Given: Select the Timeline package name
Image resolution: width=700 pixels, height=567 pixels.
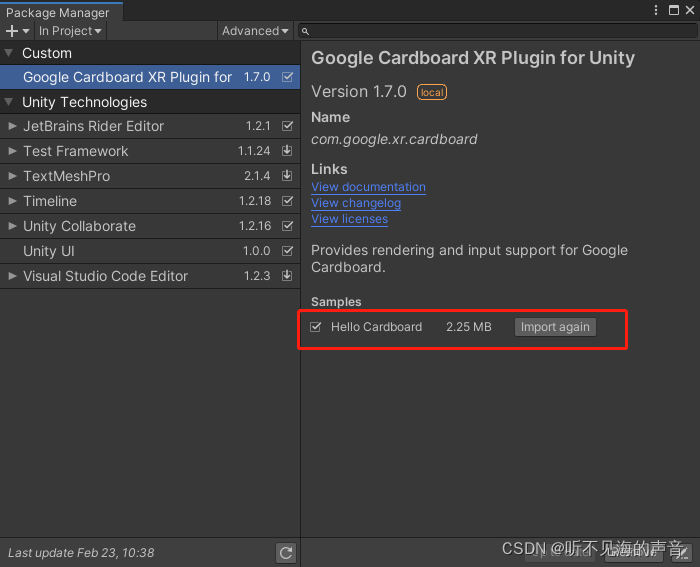Looking at the screenshot, I should pyautogui.click(x=50, y=201).
